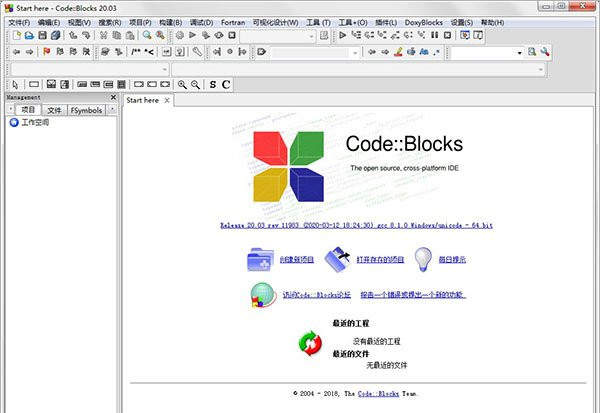Click the DoxyBlocks wrench preferences icon
Viewport: 600px width, 413px height.
pyautogui.click(x=197, y=52)
